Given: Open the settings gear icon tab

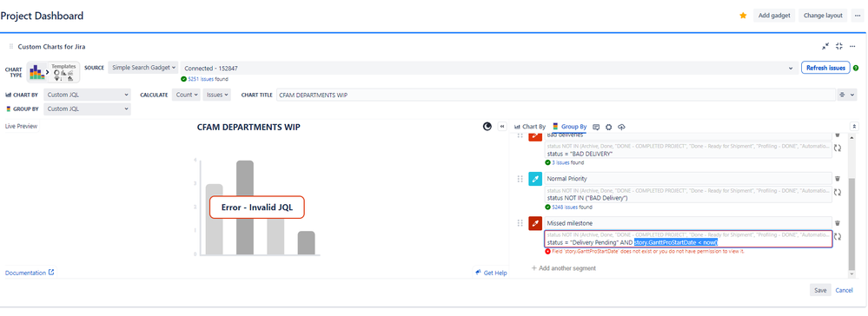Looking at the screenshot, I should (609, 127).
